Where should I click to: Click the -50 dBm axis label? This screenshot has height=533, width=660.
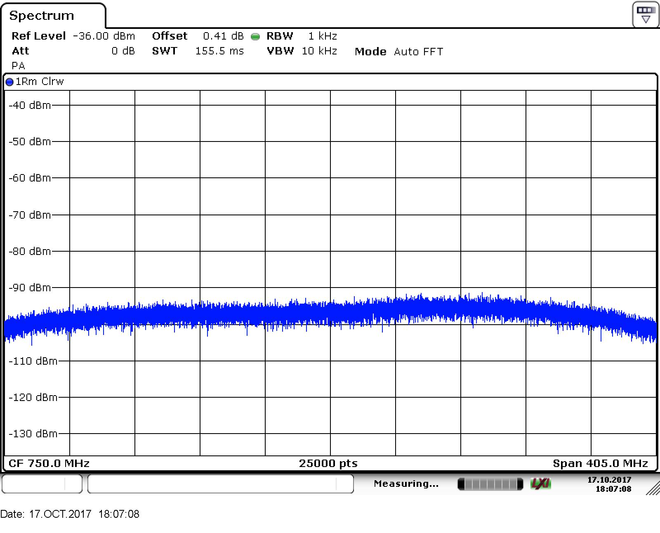click(x=30, y=141)
